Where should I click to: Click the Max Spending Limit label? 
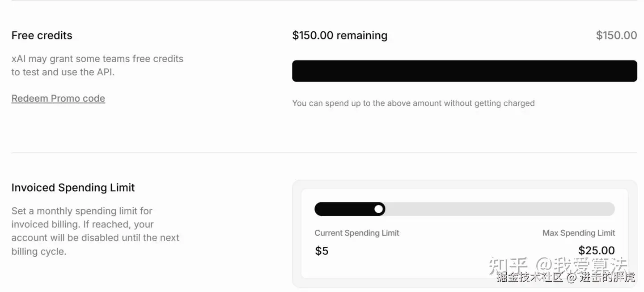click(x=578, y=233)
